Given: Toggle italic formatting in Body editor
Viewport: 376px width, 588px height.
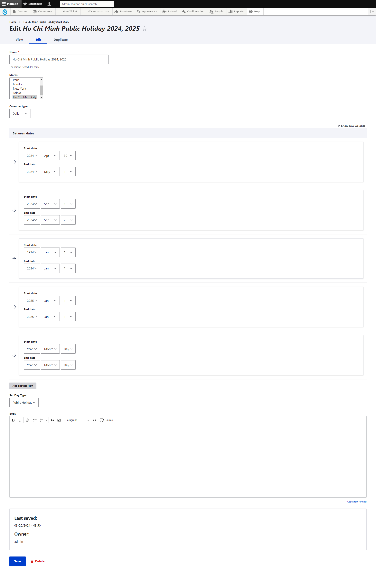Looking at the screenshot, I should click(x=20, y=420).
